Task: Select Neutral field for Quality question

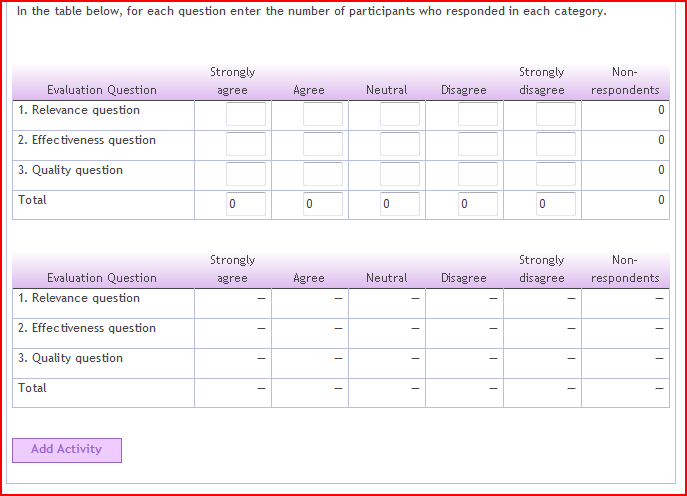Action: [x=400, y=174]
